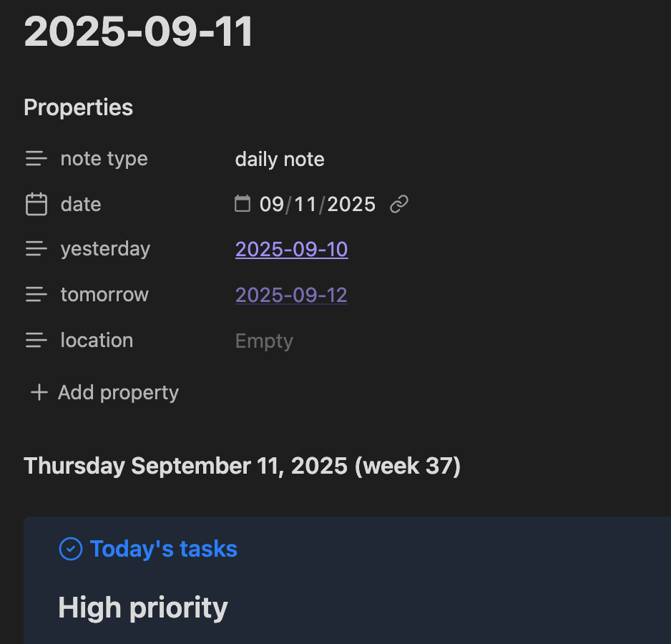
Task: Select the year segment of the date value
Action: [351, 205]
